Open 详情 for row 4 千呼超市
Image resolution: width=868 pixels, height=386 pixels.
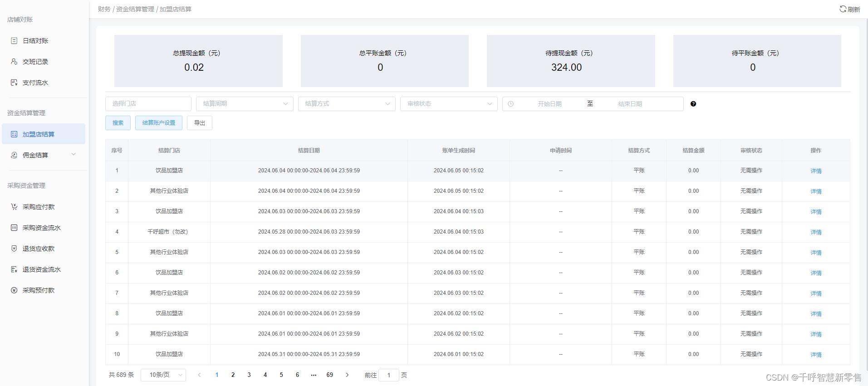pyautogui.click(x=816, y=232)
